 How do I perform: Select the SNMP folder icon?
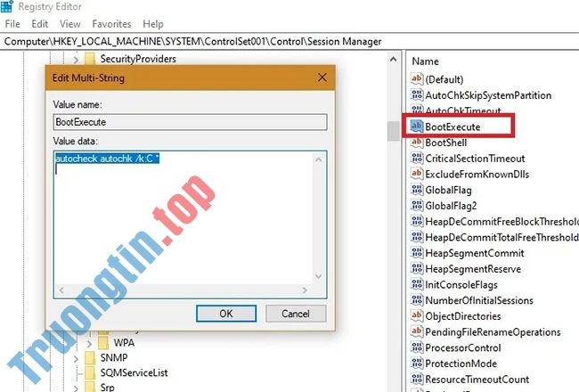[x=90, y=358]
